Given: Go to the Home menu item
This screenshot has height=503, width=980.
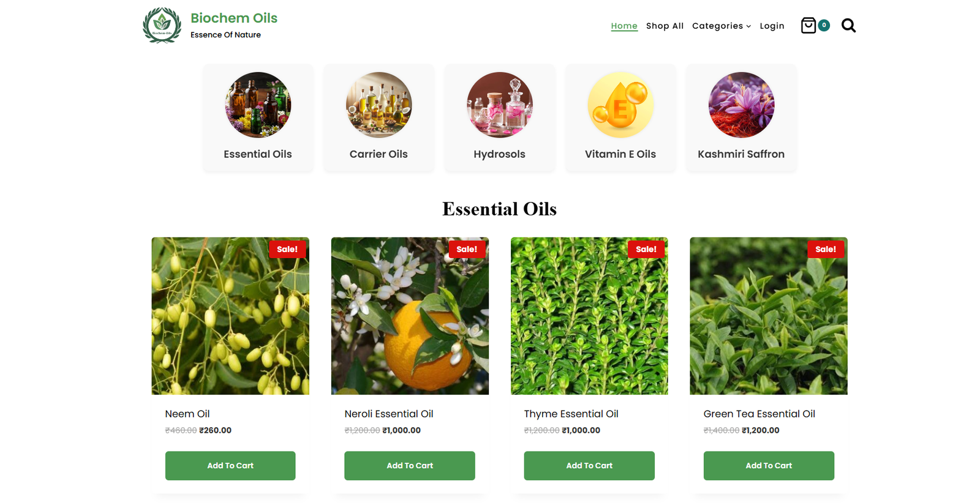Looking at the screenshot, I should [624, 26].
